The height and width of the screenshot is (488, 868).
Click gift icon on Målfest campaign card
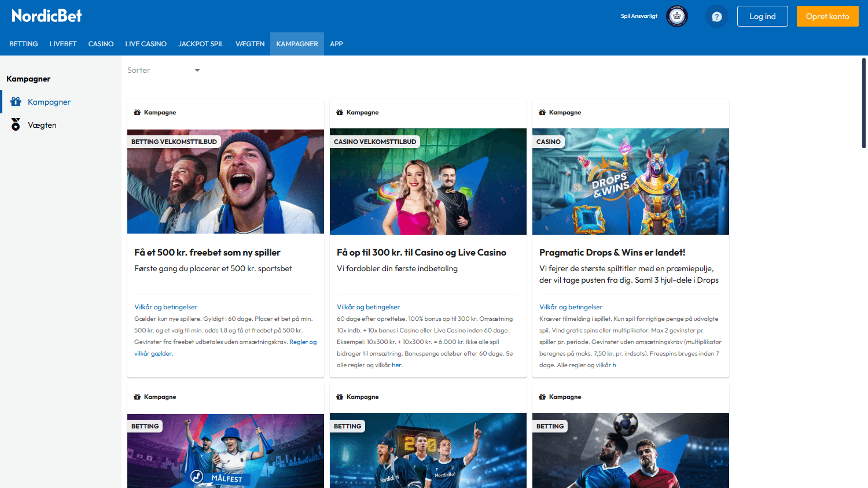coord(137,397)
